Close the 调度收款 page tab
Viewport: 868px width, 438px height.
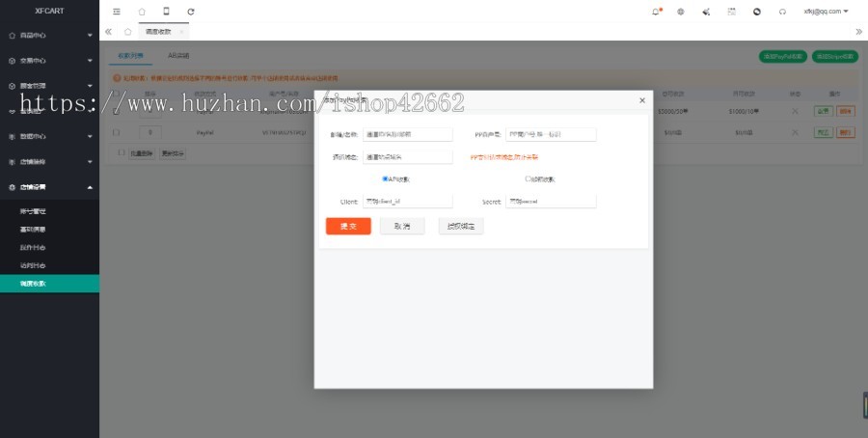pyautogui.click(x=181, y=32)
